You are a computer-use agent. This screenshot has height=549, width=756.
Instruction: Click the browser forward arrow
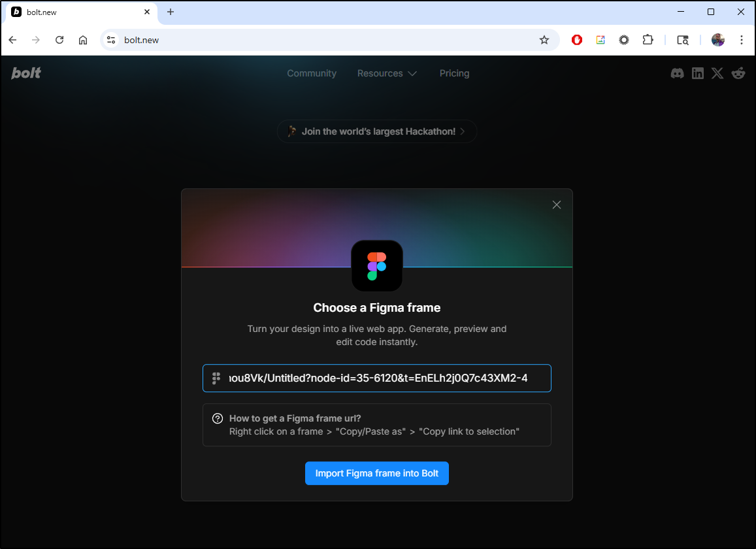36,40
